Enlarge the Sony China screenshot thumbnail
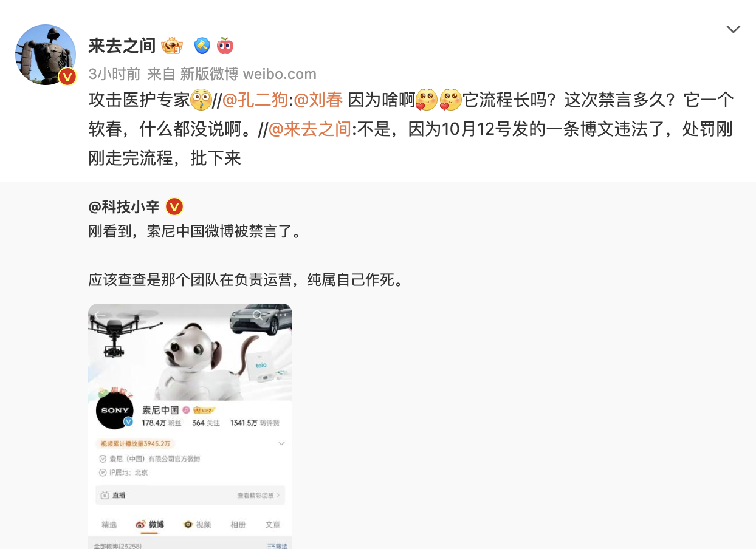This screenshot has width=756, height=549. (190, 426)
